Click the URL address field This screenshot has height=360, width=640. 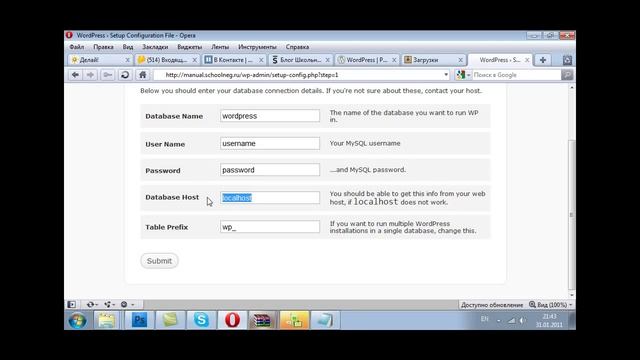click(301, 75)
